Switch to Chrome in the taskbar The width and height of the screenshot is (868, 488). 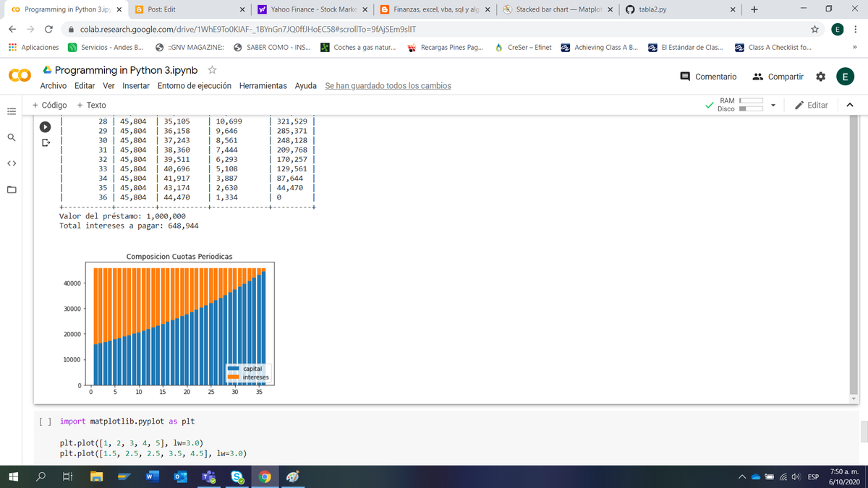coord(266,476)
